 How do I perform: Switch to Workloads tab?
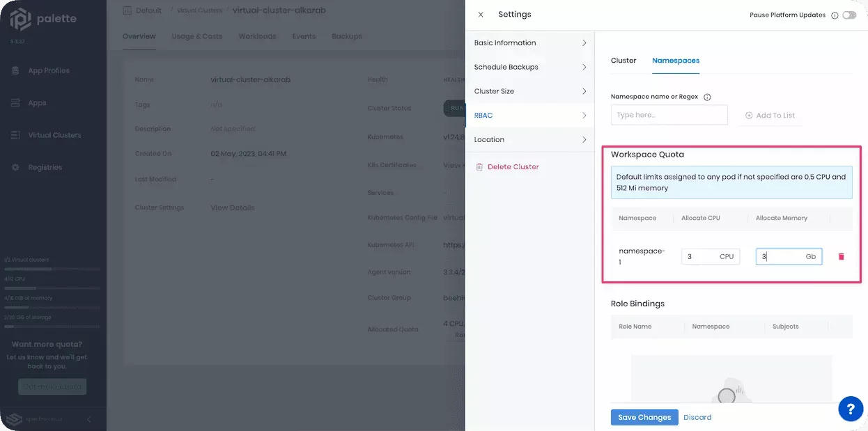257,36
